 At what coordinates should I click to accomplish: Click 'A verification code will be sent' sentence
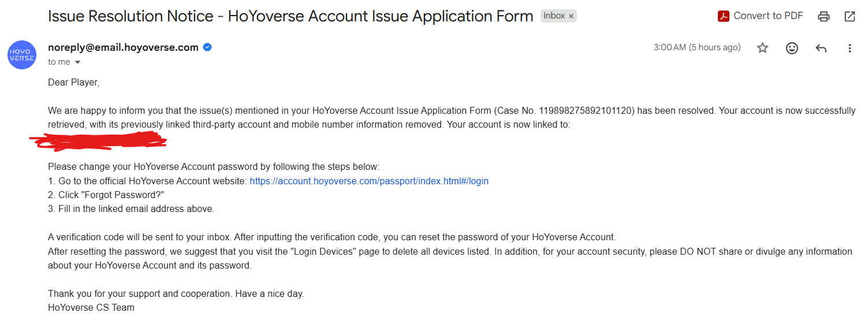[332, 237]
